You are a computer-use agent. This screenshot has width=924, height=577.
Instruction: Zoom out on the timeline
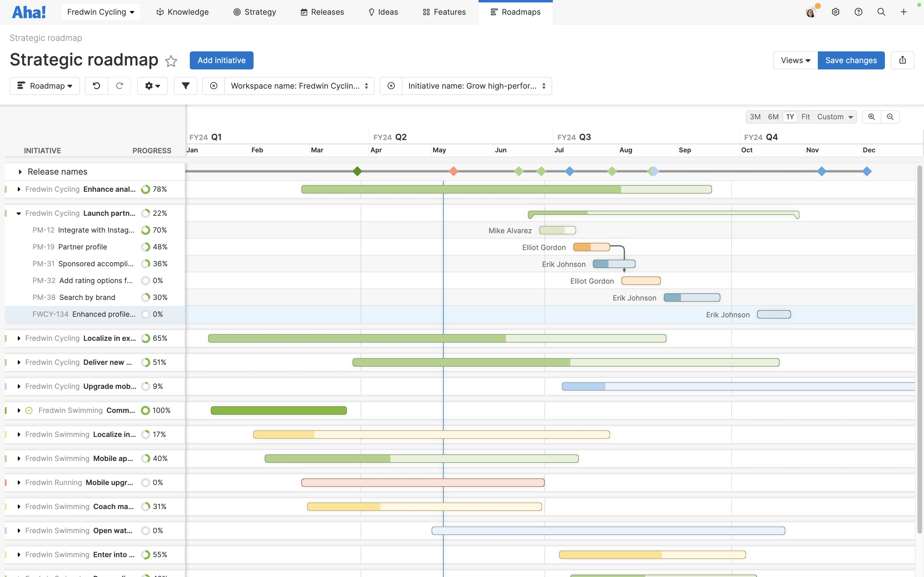[890, 117]
